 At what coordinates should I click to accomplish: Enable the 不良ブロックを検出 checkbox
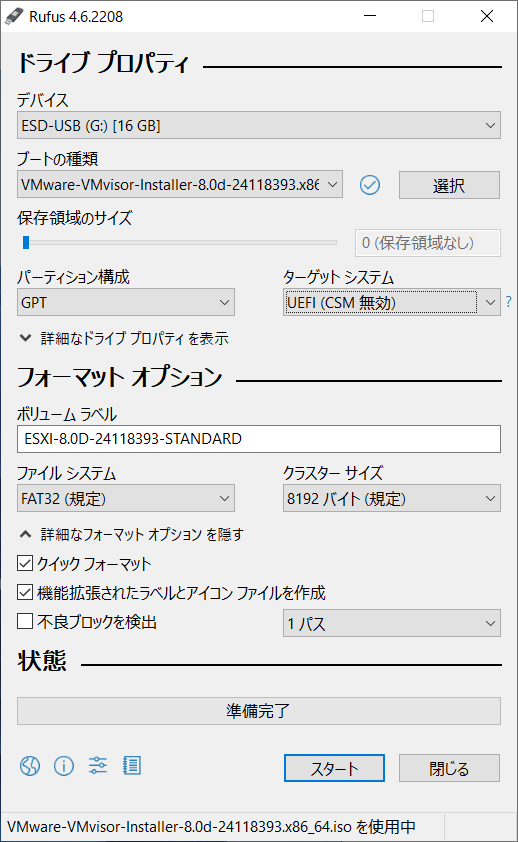coord(25,621)
